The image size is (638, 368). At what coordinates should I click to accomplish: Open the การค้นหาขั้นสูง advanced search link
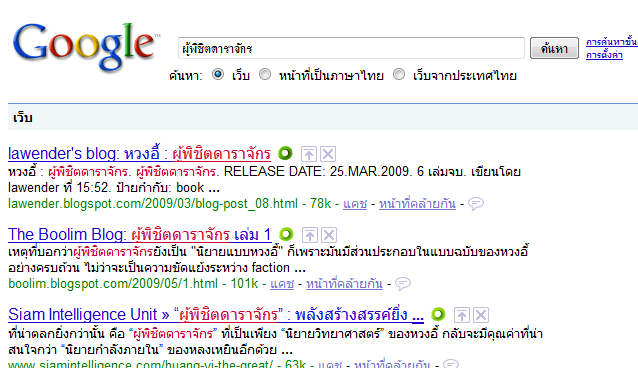[x=612, y=42]
